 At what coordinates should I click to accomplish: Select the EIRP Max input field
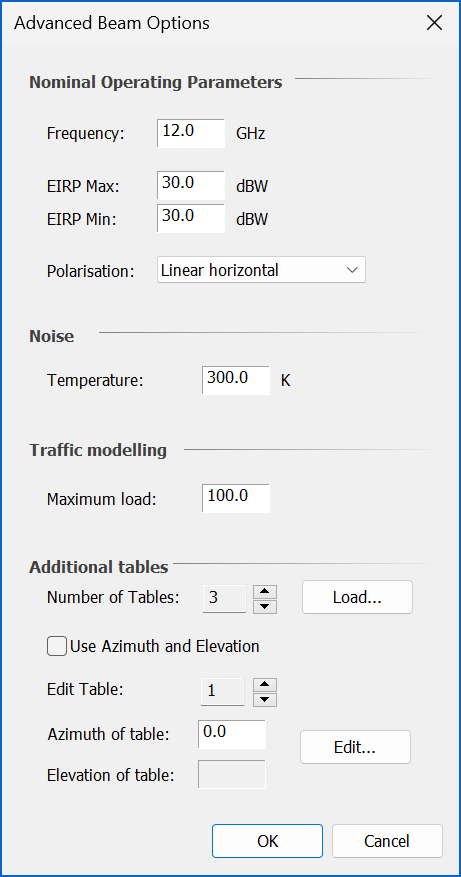point(191,186)
